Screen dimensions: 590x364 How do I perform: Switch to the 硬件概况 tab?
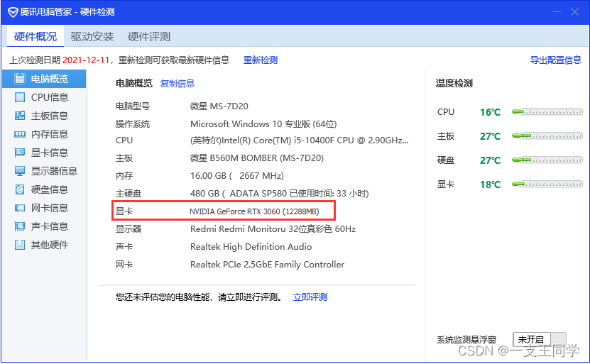point(35,36)
